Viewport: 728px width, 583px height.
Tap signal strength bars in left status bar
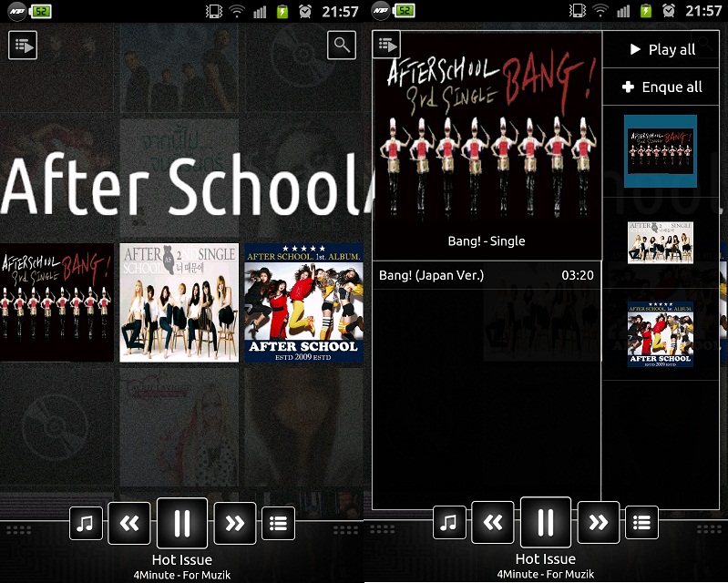[x=260, y=11]
